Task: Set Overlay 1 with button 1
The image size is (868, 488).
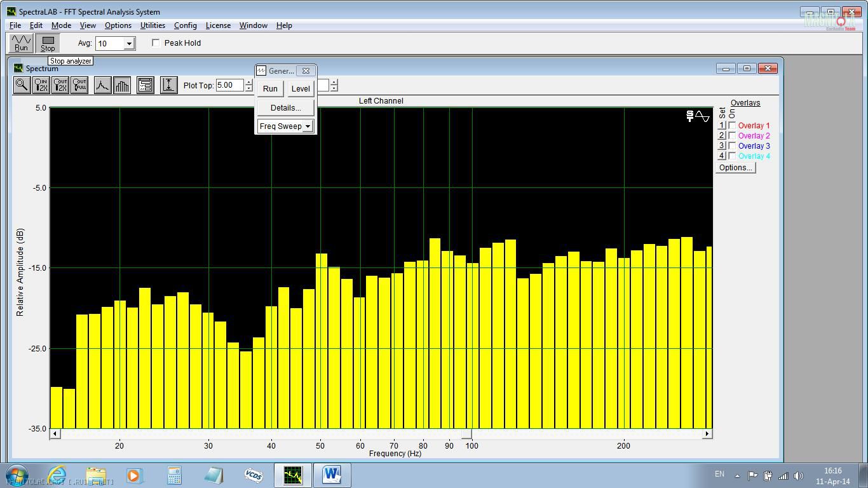Action: (x=722, y=126)
